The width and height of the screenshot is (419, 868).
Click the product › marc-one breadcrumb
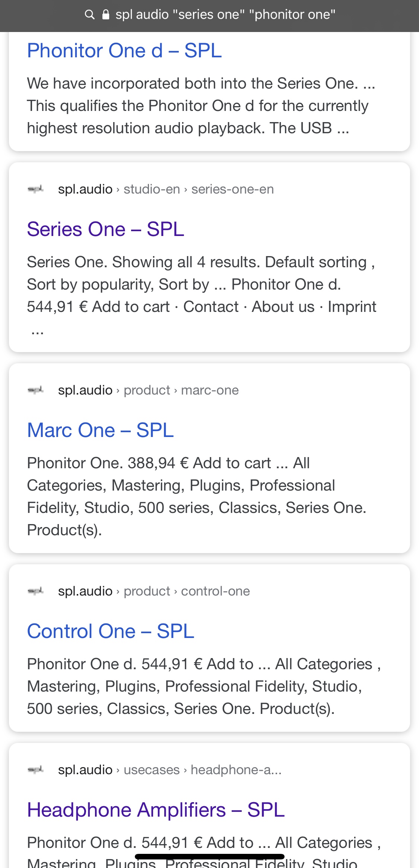181,390
